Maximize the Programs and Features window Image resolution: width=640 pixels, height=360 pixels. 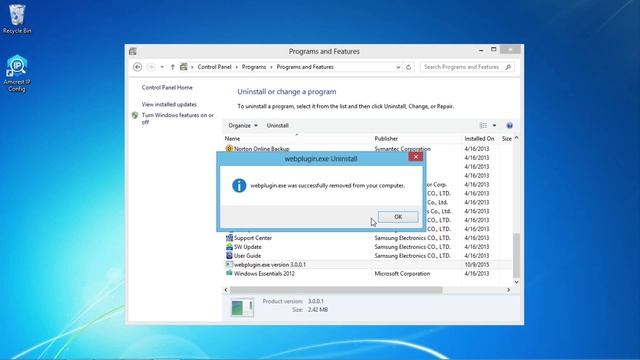tap(493, 50)
